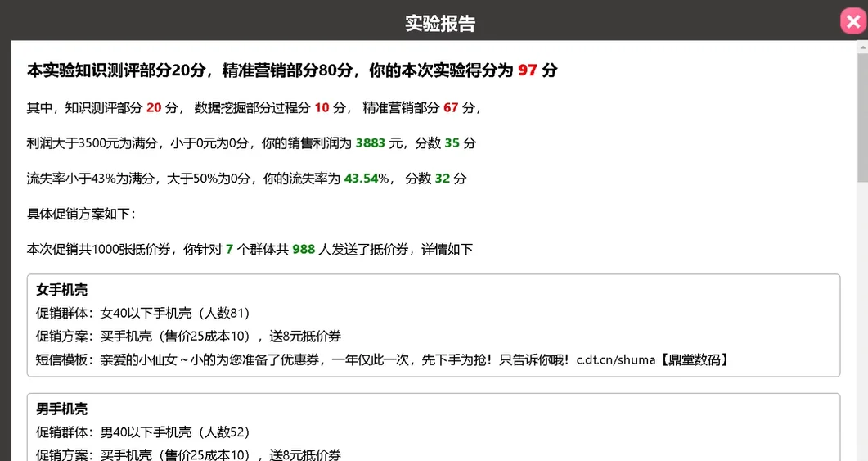Click the 精准营销部分 score 67
Image resolution: width=868 pixels, height=461 pixels.
click(451, 107)
